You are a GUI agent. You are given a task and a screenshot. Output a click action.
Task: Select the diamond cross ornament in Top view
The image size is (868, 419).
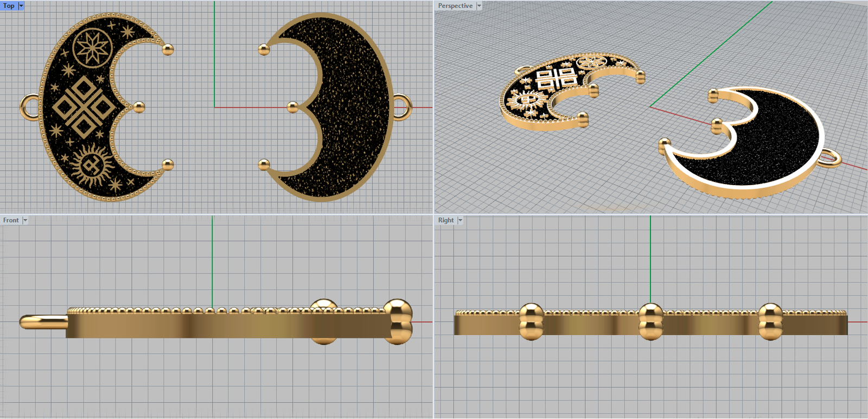(83, 107)
